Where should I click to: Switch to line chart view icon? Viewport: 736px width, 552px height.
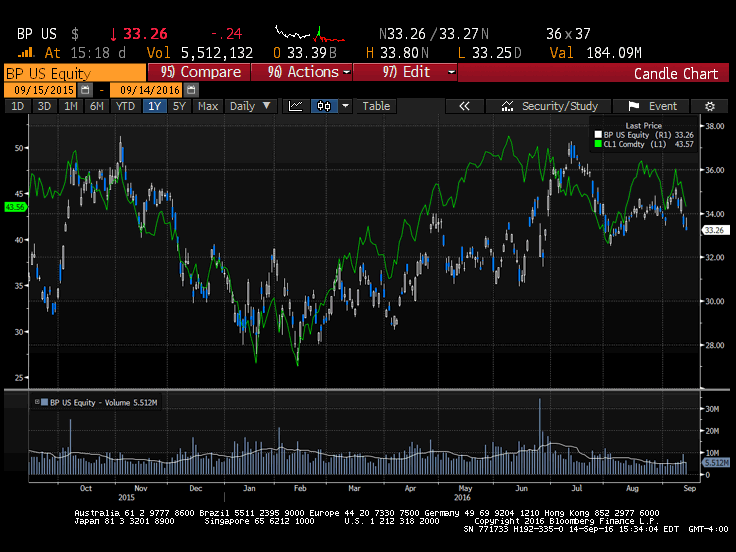coord(296,106)
